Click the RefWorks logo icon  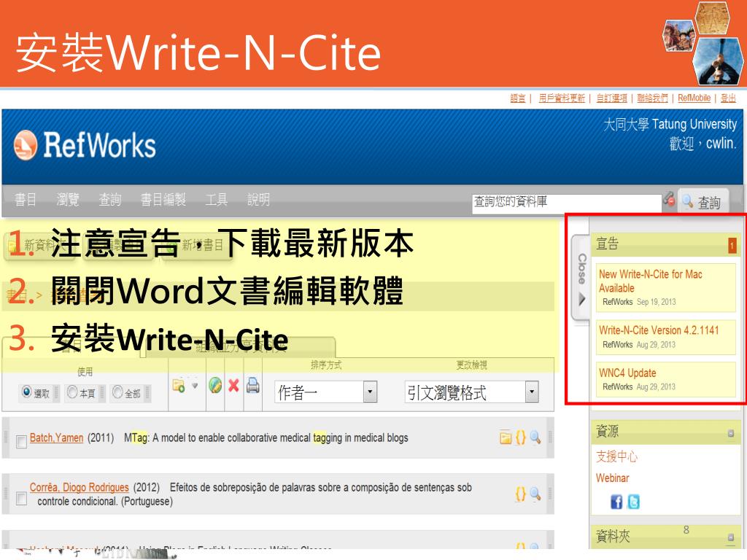(26, 145)
